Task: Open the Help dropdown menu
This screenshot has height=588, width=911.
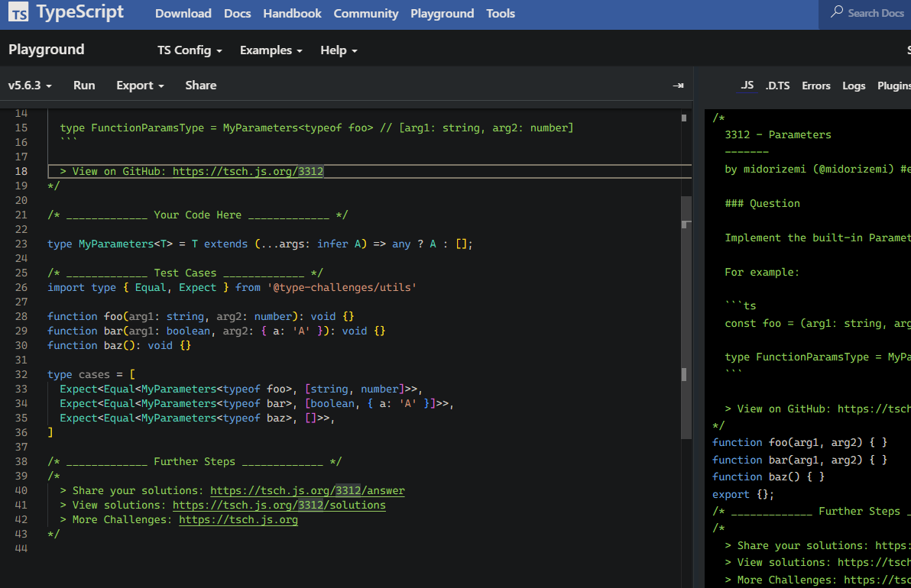Action: click(339, 50)
